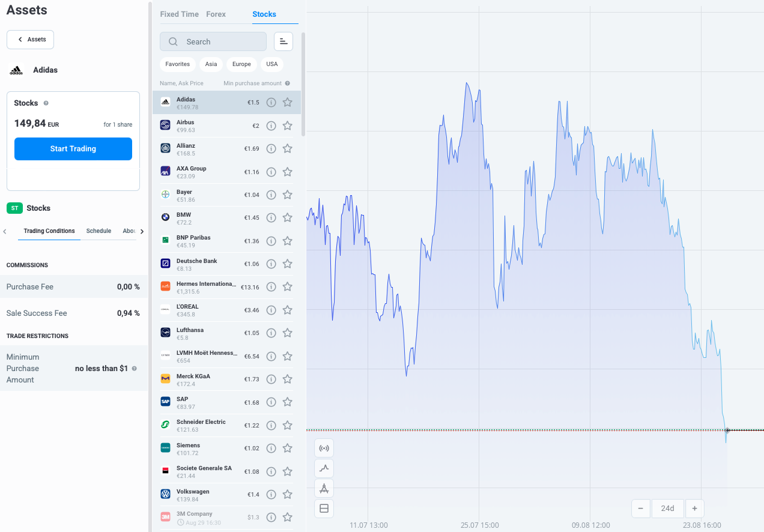Open help for Min purchase amount column
The width and height of the screenshot is (764, 532).
coord(288,83)
